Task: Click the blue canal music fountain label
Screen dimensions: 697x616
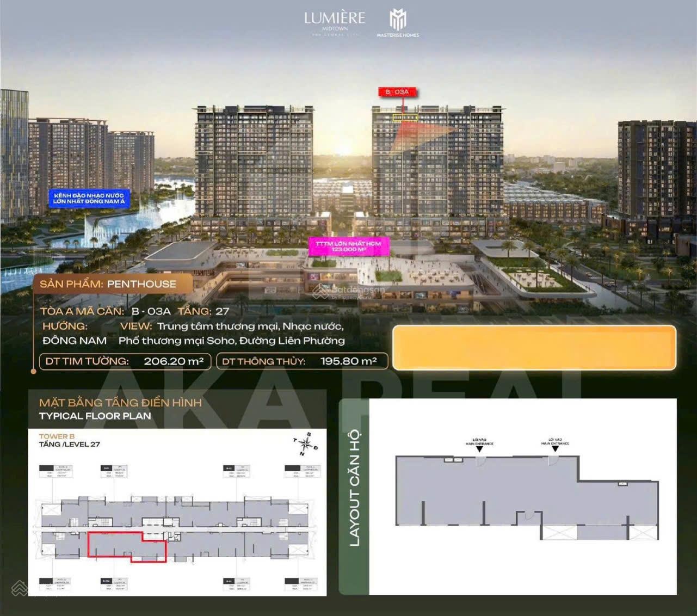Action: click(89, 198)
